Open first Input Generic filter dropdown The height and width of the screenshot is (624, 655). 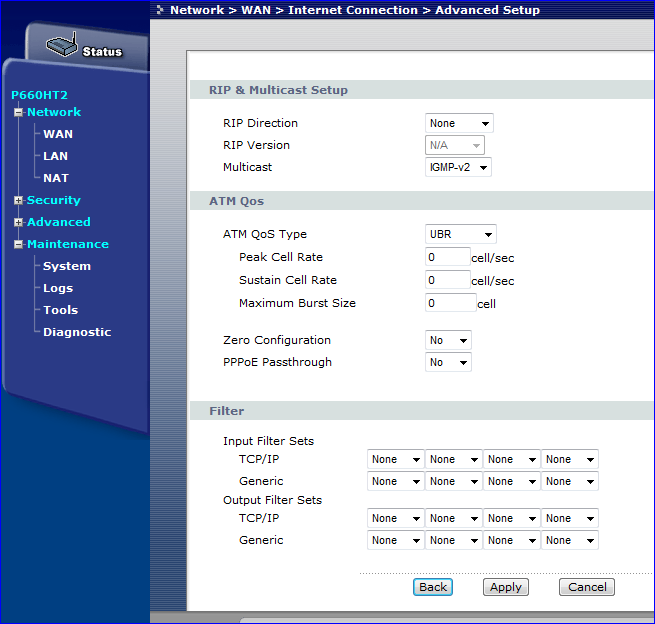tap(396, 482)
